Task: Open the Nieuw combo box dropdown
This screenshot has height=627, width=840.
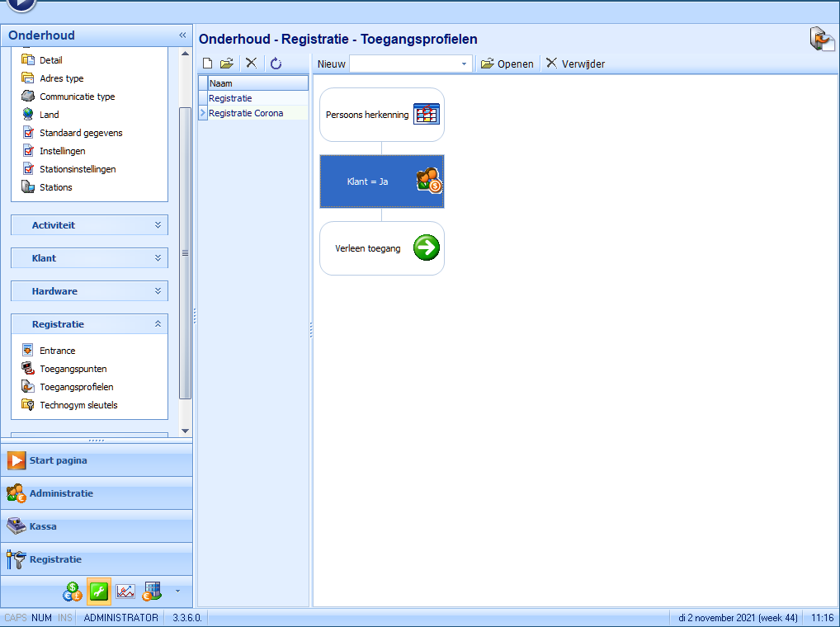Action: pos(464,64)
